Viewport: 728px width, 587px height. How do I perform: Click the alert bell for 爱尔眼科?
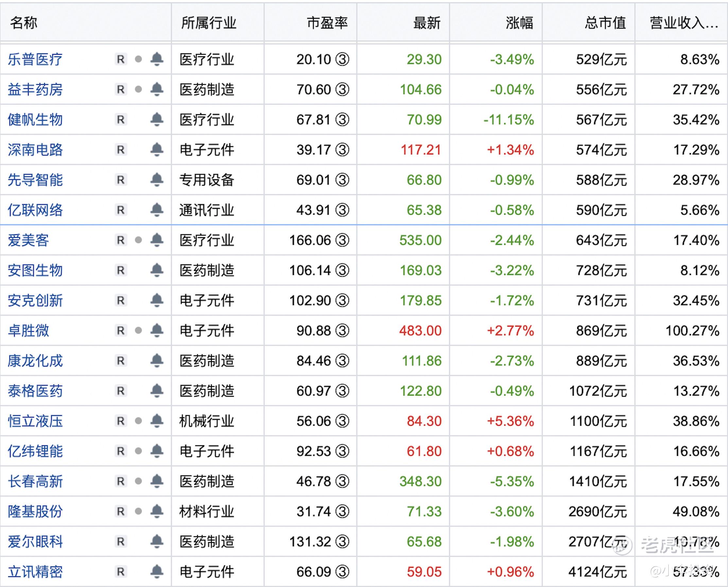(x=157, y=541)
